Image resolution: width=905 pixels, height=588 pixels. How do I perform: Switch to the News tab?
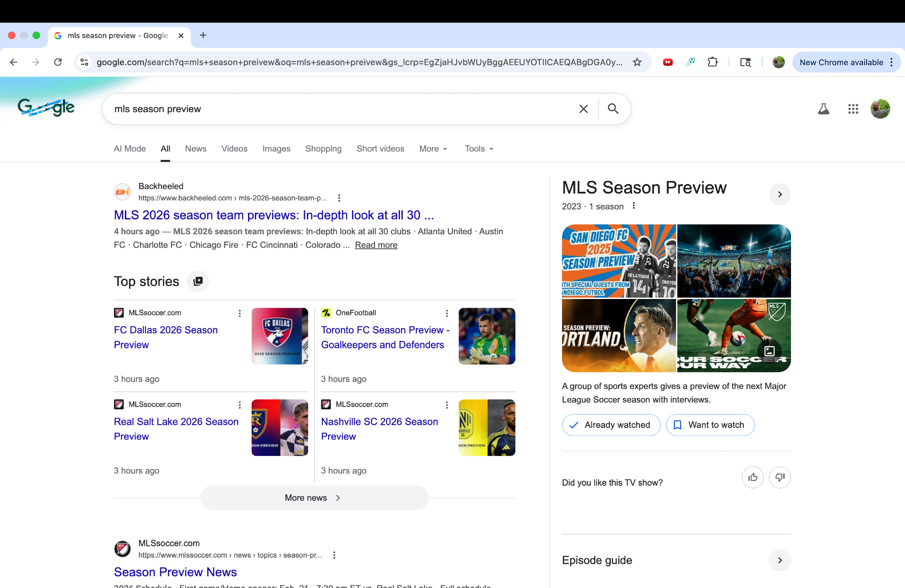195,149
